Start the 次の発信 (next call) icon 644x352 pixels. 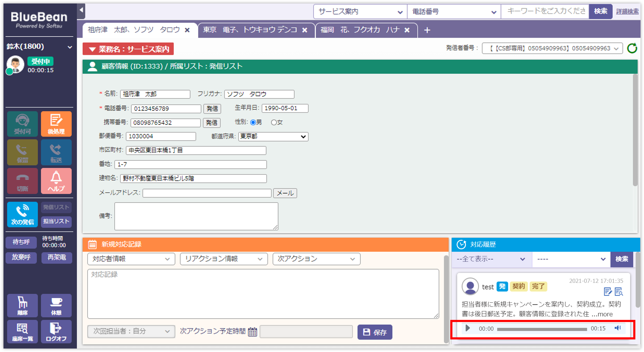[x=22, y=214]
